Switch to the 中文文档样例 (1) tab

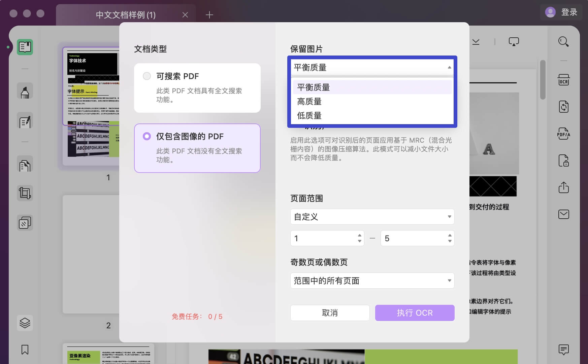pyautogui.click(x=126, y=15)
